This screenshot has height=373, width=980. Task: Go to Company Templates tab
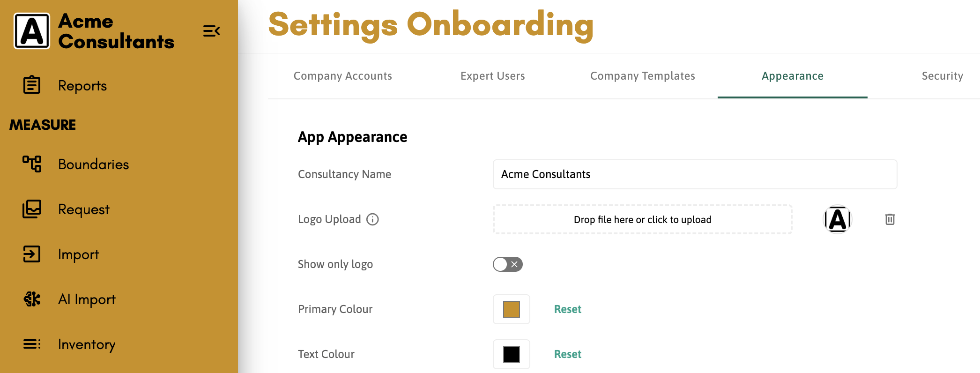643,76
